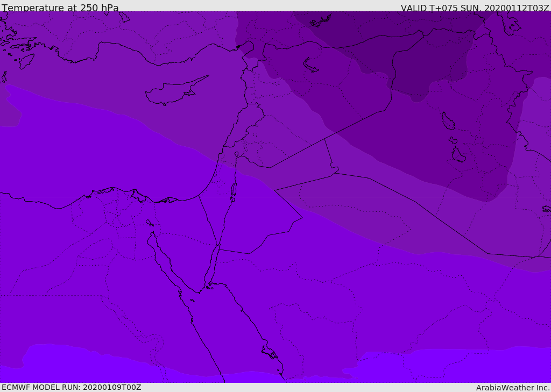Click the 'ArabiaWeather Inc' credit text

(512, 388)
